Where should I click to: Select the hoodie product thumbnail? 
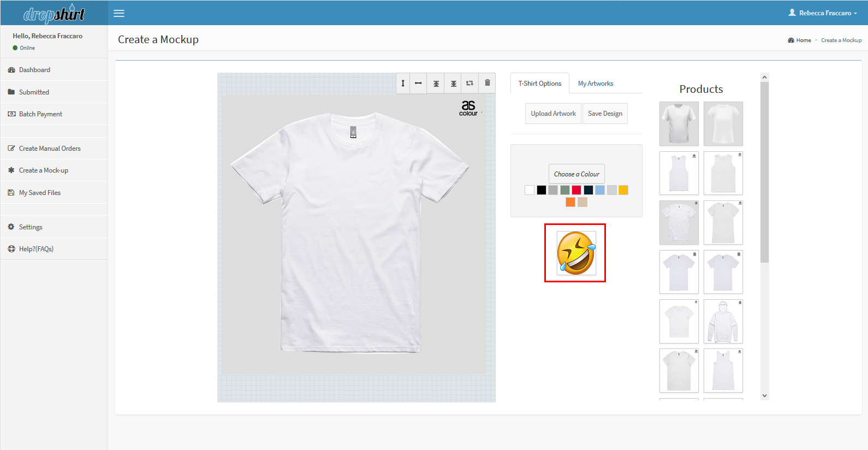(x=723, y=322)
